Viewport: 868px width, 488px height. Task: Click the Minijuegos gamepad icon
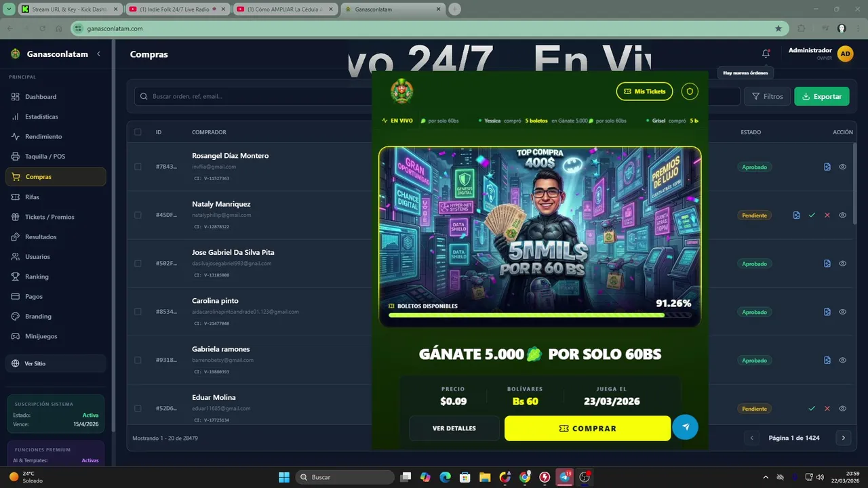(x=16, y=336)
